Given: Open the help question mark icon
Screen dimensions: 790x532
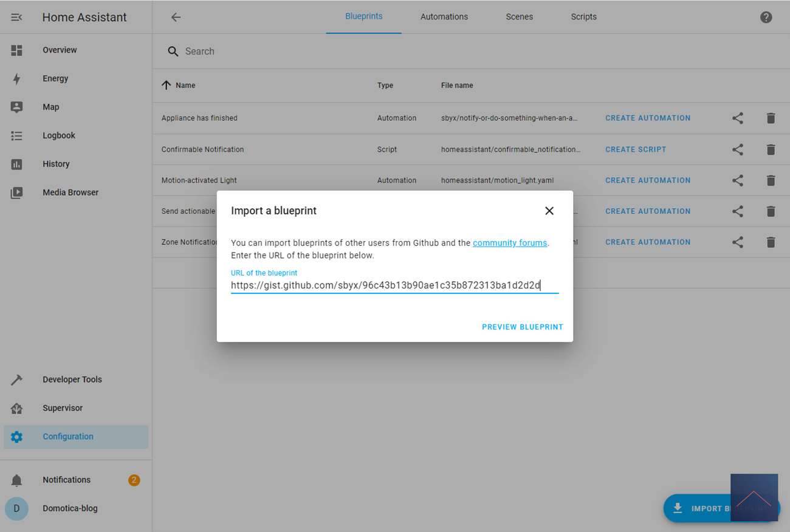Looking at the screenshot, I should [766, 18].
